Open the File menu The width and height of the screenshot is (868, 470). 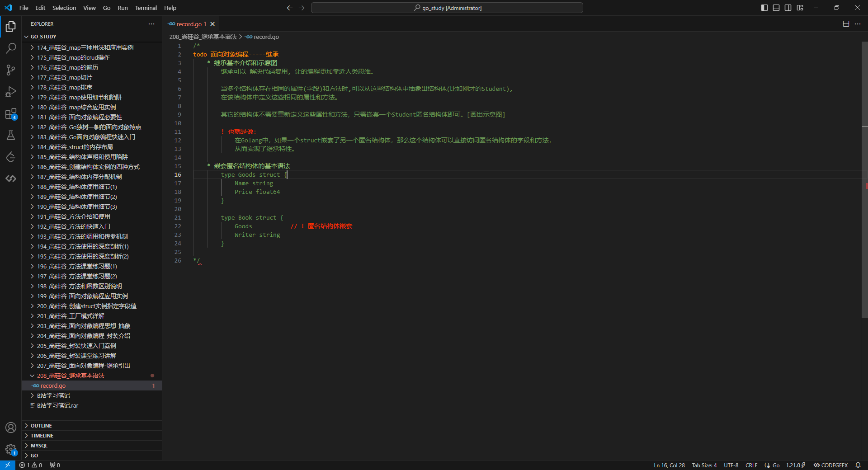point(24,8)
